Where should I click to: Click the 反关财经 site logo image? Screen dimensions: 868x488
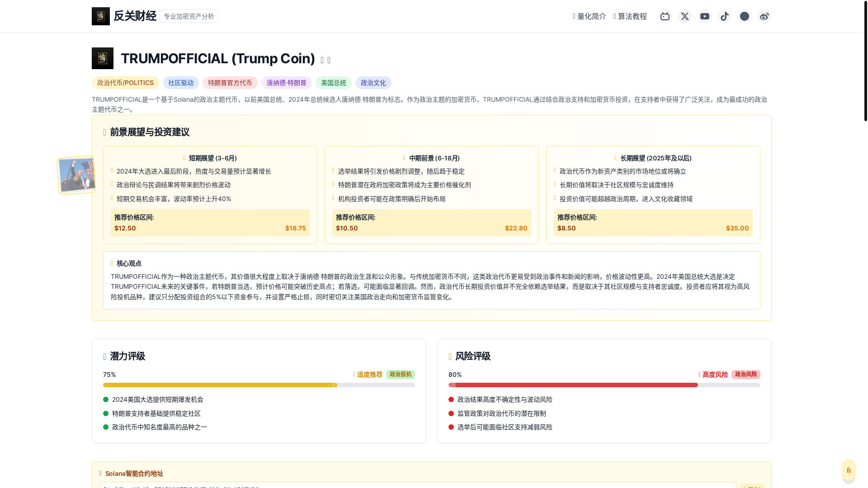(101, 16)
